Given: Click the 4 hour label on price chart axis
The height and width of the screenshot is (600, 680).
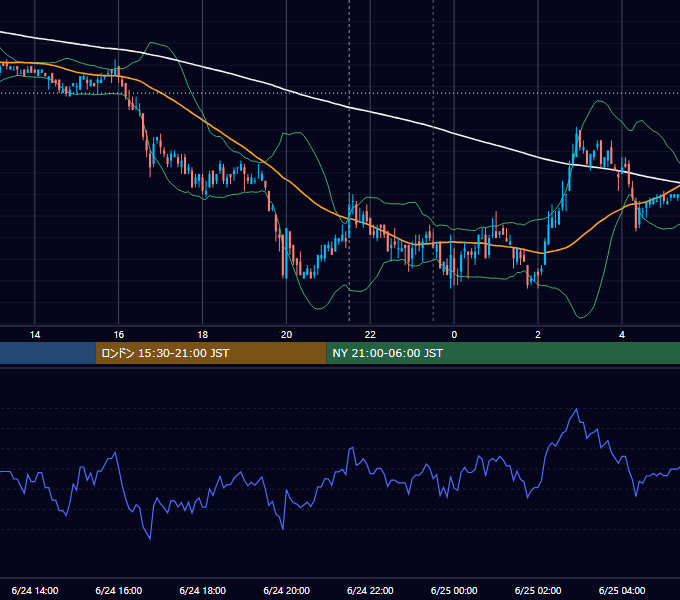Looking at the screenshot, I should (x=622, y=335).
